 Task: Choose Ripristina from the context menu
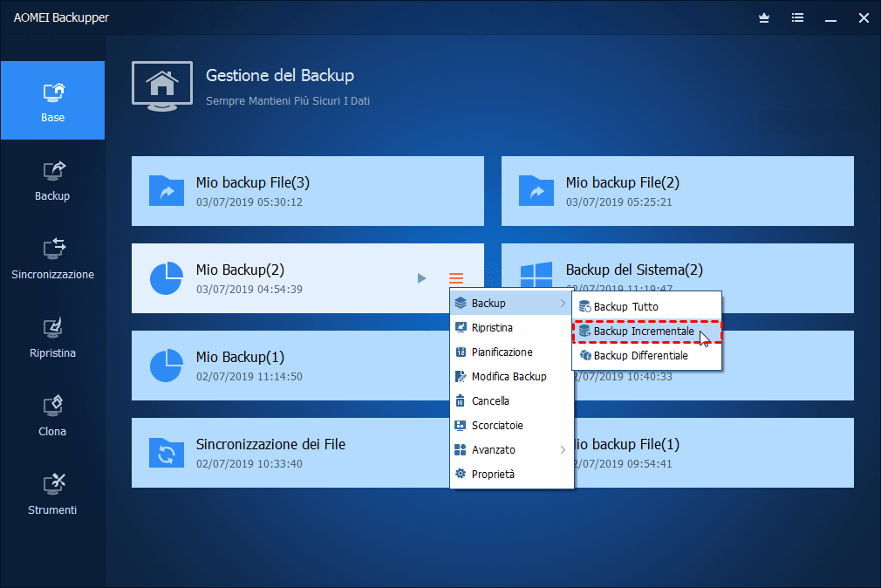(x=512, y=328)
